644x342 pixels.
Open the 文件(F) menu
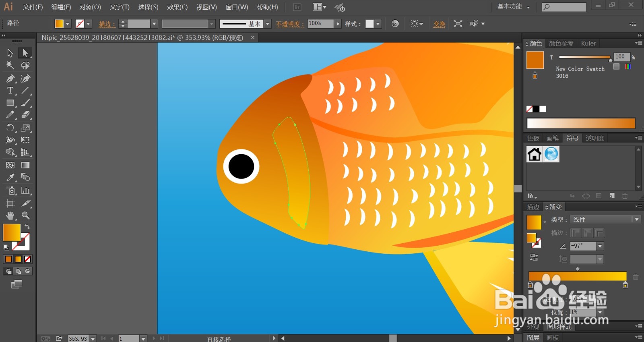point(33,7)
